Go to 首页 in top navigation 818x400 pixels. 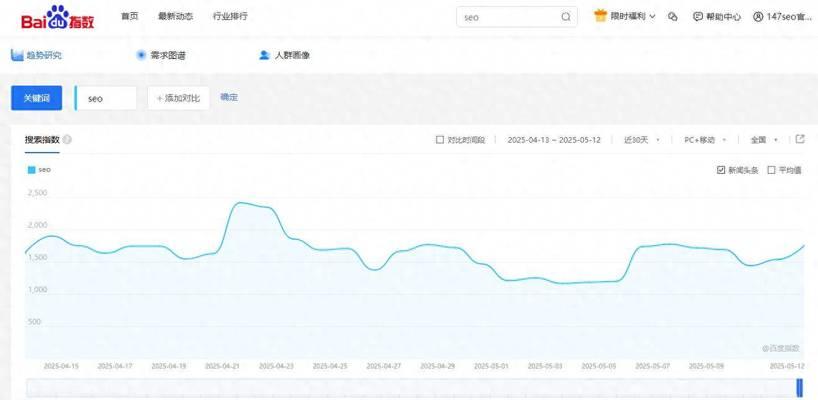129,16
